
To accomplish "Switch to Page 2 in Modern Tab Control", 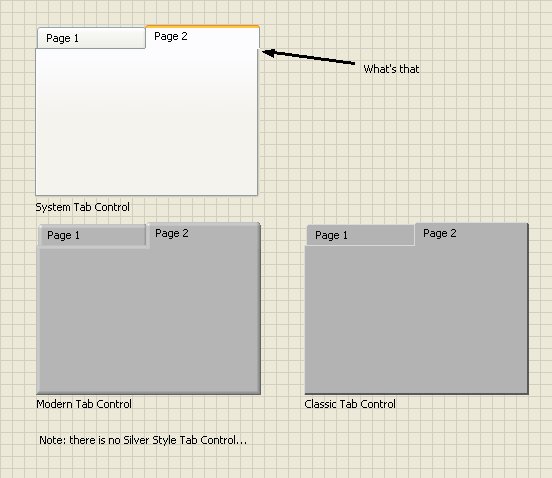I will [203, 234].
